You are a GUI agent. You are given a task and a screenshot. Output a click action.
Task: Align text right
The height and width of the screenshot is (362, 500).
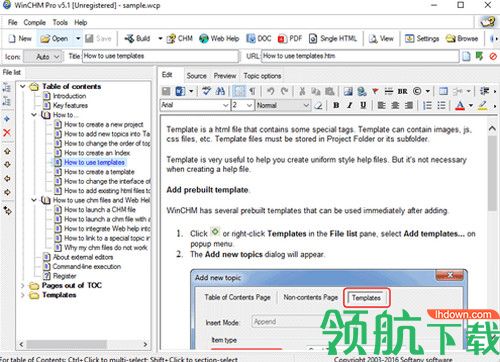tap(409, 105)
